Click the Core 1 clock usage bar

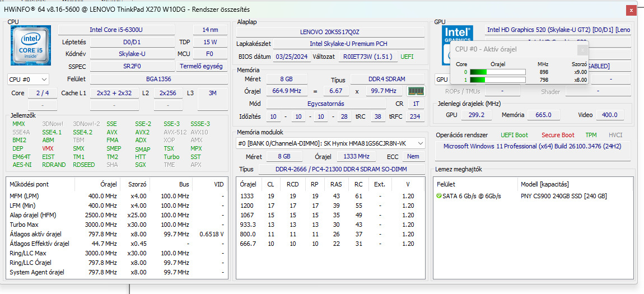(497, 80)
